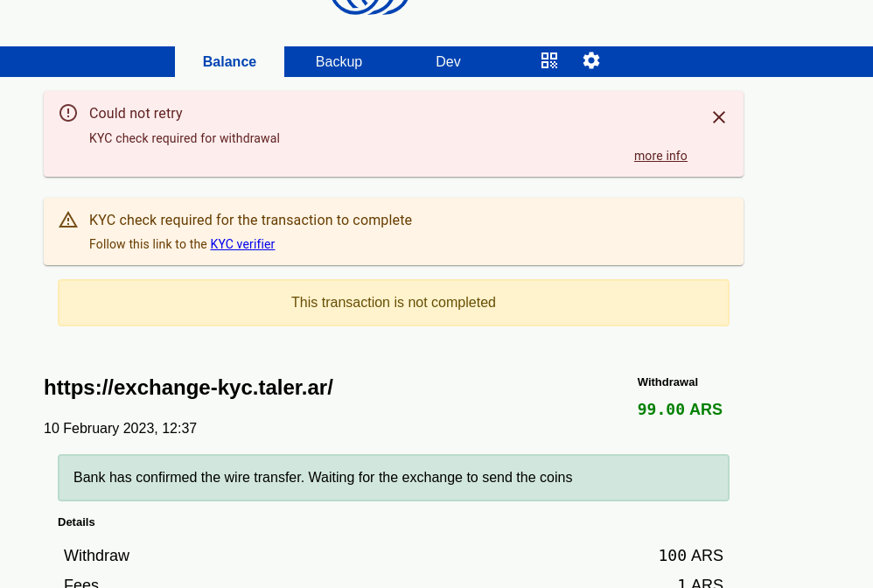Switch to the Balance tab
This screenshot has width=873, height=588.
(x=229, y=61)
